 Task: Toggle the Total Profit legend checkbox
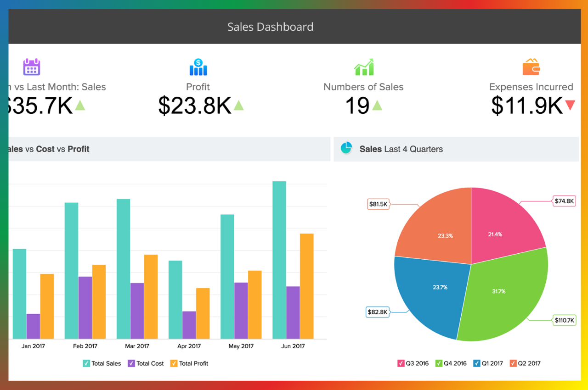click(x=174, y=363)
